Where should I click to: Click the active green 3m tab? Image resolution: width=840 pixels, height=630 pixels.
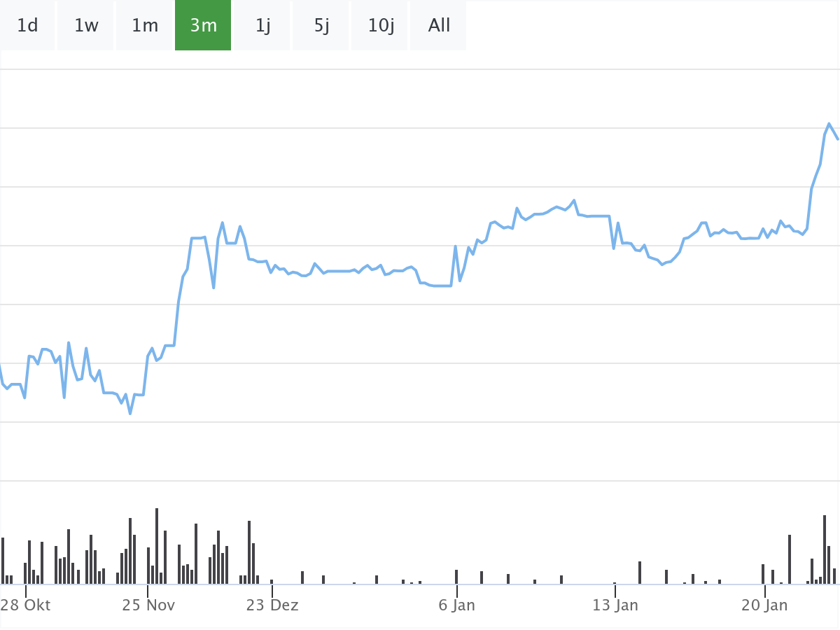(203, 26)
